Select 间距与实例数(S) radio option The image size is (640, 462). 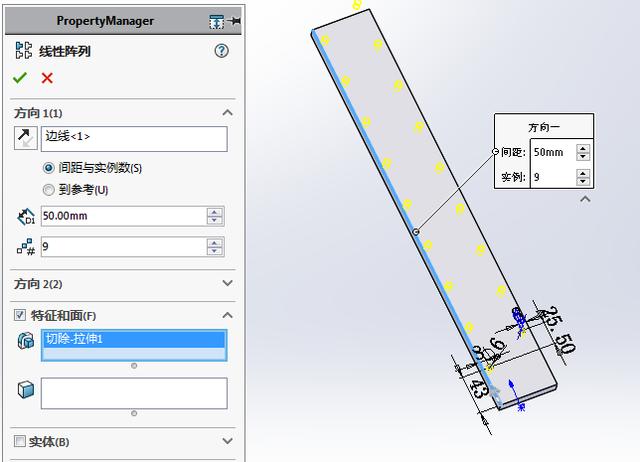(x=49, y=168)
